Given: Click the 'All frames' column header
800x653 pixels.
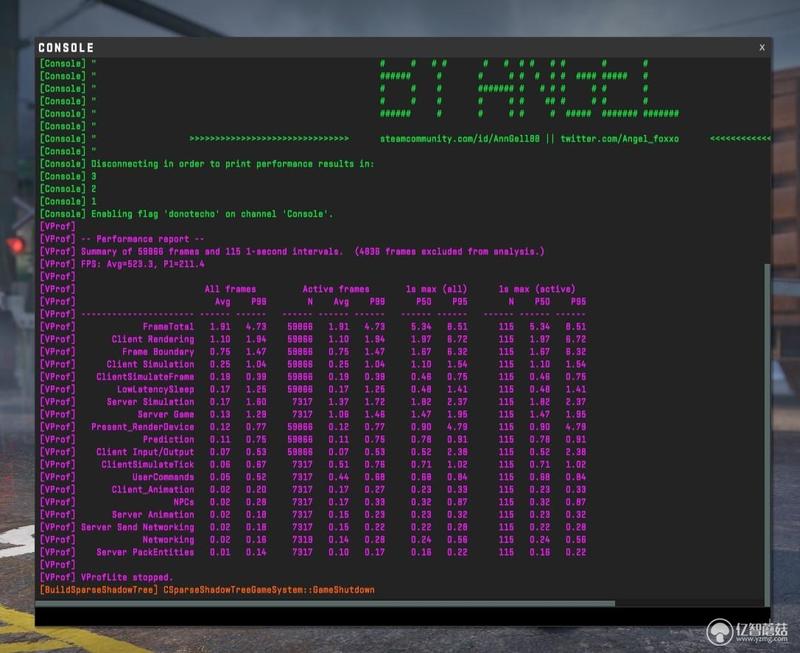Looking at the screenshot, I should coord(230,289).
